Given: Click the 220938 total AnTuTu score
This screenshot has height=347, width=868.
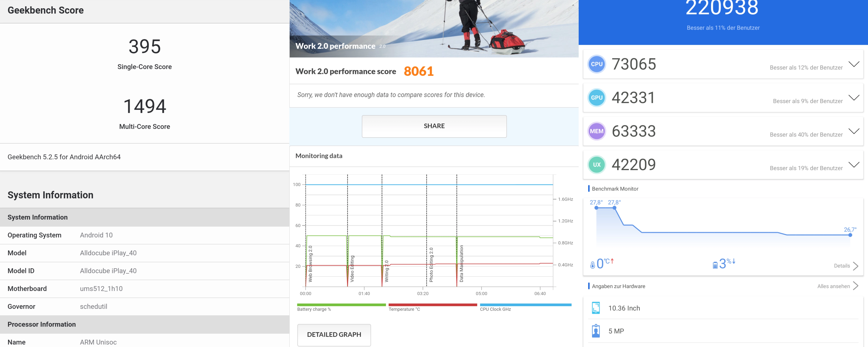Looking at the screenshot, I should (x=722, y=7).
